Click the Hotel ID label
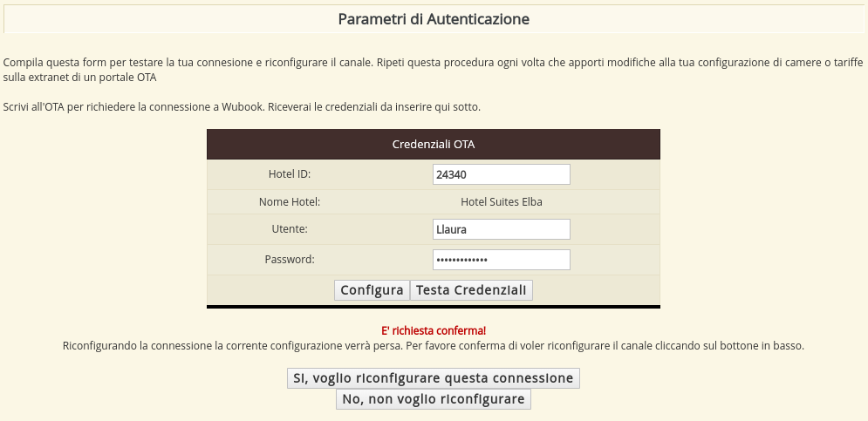 pos(290,174)
